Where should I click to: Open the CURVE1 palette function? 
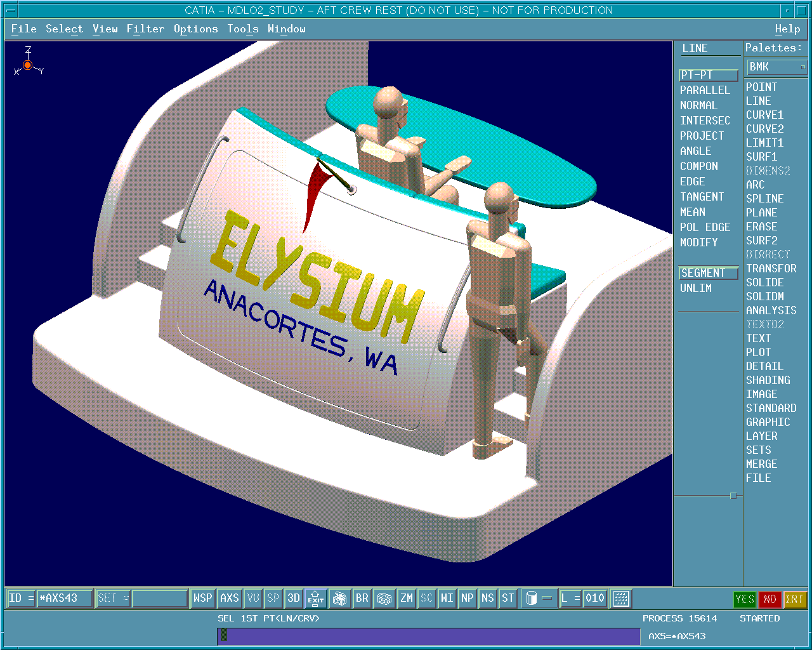[764, 115]
